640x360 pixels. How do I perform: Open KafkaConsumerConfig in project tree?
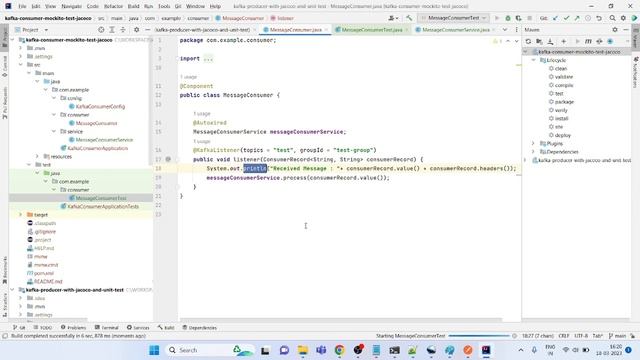100,107
